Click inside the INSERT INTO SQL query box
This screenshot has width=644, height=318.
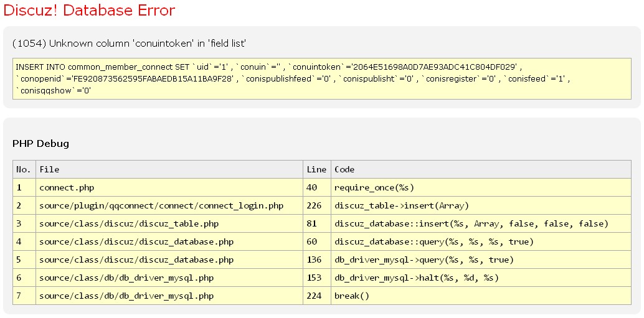point(321,78)
